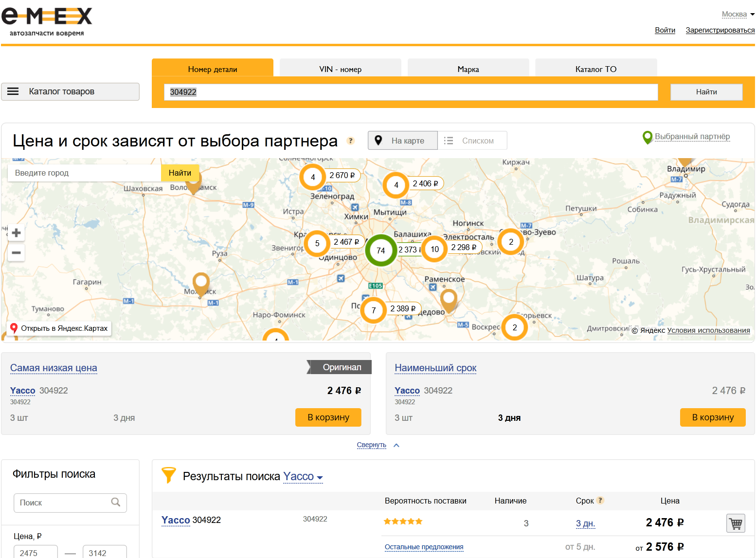Add lowest price offer В корзину
The image size is (756, 558).
point(328,417)
